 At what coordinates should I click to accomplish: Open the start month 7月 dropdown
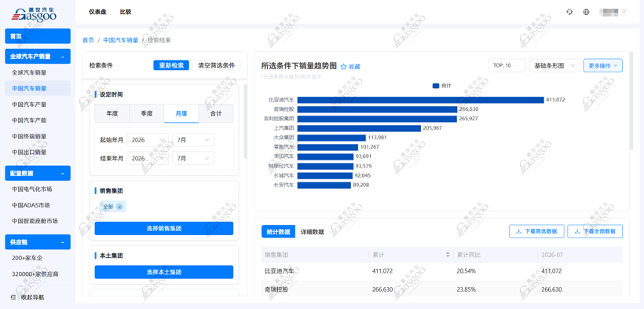(193, 140)
